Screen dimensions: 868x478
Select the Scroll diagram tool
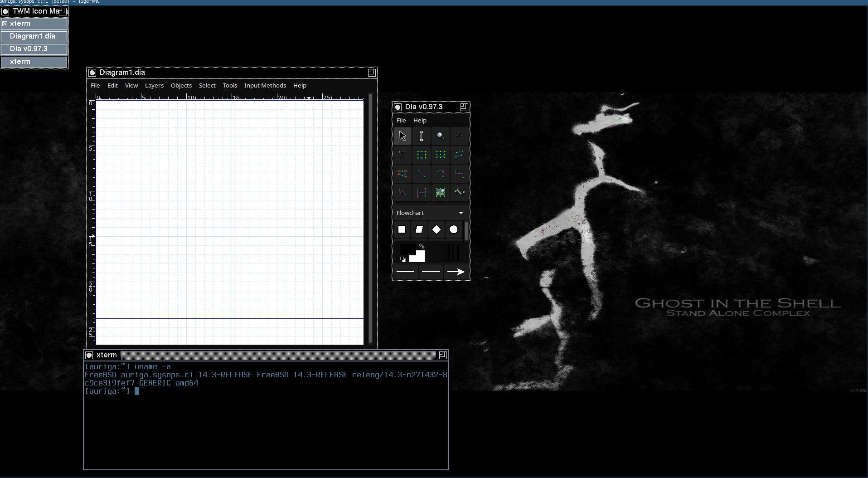click(x=459, y=136)
